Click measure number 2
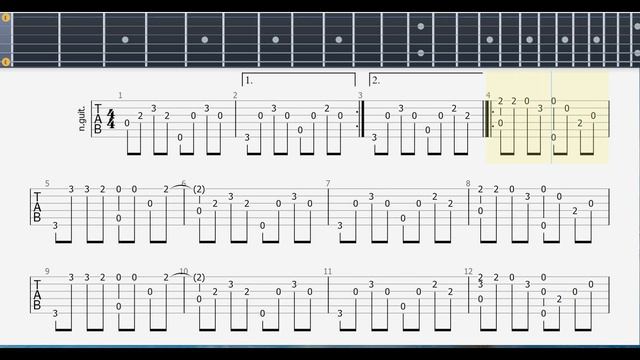This screenshot has height=360, width=640. click(235, 96)
